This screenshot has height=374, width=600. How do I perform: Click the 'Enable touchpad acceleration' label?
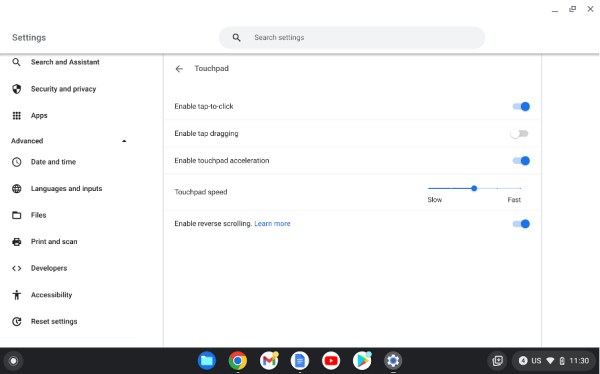tap(222, 161)
